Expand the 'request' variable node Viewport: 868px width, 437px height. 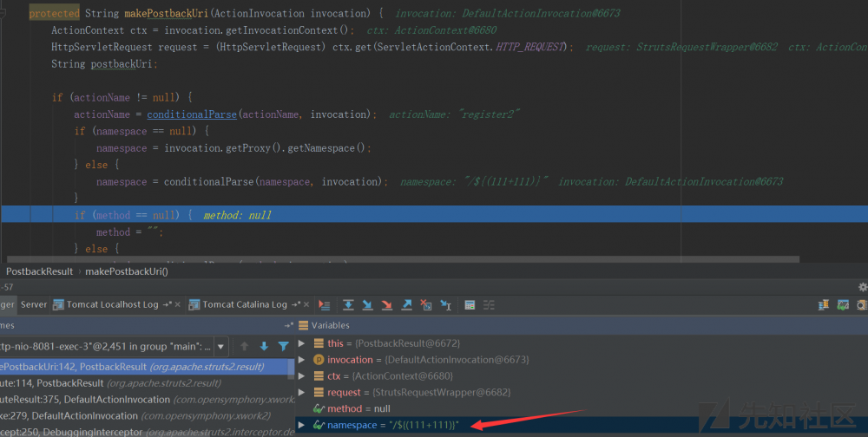click(302, 393)
